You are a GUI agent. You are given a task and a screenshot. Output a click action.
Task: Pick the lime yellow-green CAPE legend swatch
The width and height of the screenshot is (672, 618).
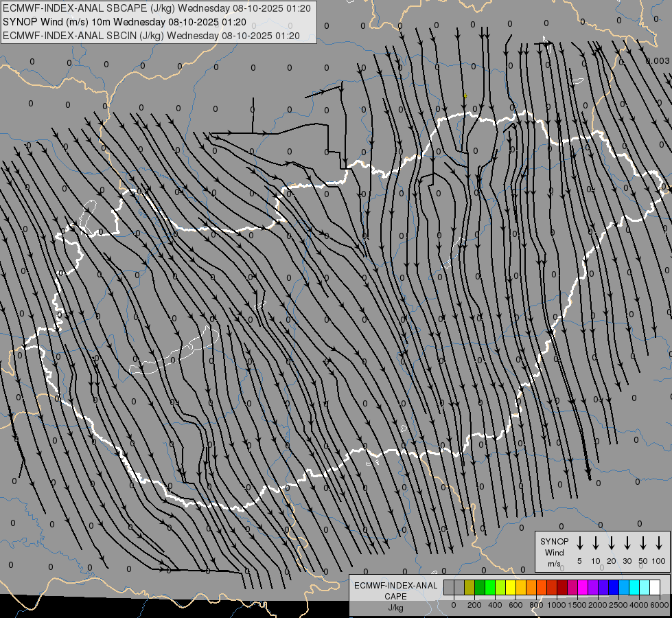point(500,587)
